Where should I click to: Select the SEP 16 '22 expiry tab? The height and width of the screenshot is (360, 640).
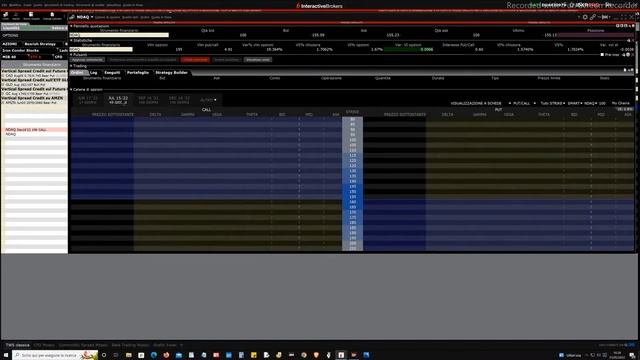(148, 100)
